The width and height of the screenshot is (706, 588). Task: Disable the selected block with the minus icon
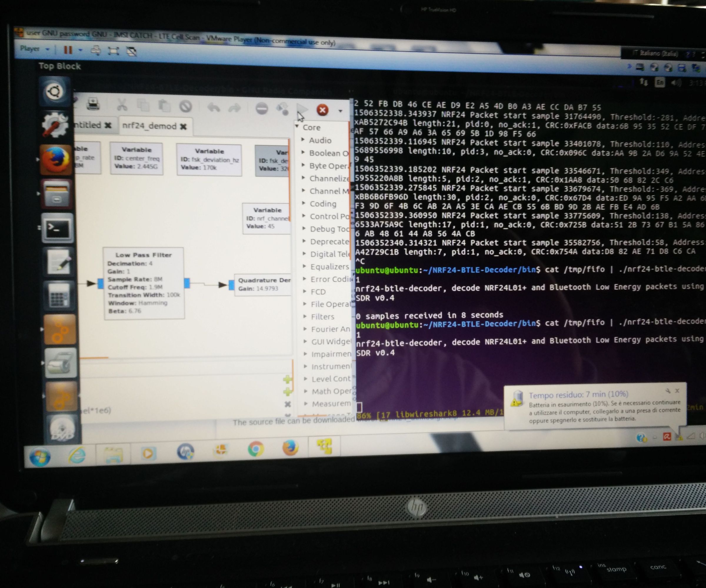263,109
